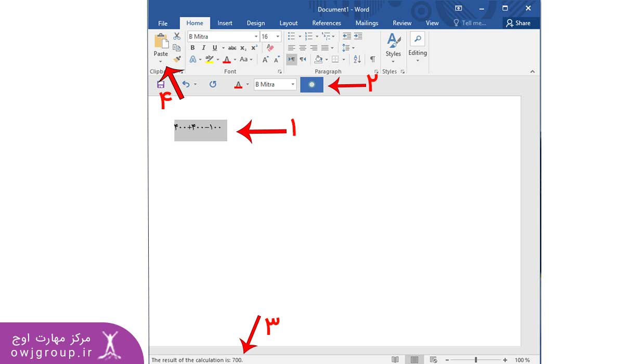Insert a numbered list
The image size is (624, 364).
(x=309, y=36)
